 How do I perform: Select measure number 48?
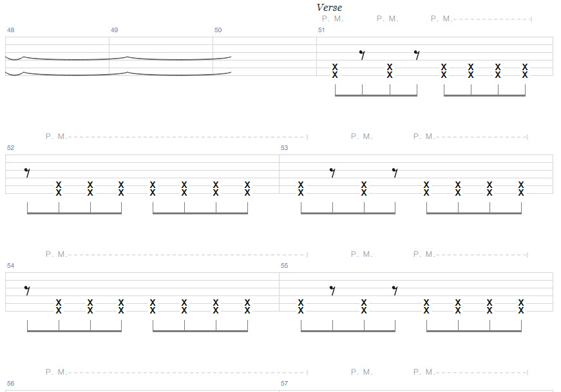pyautogui.click(x=10, y=30)
